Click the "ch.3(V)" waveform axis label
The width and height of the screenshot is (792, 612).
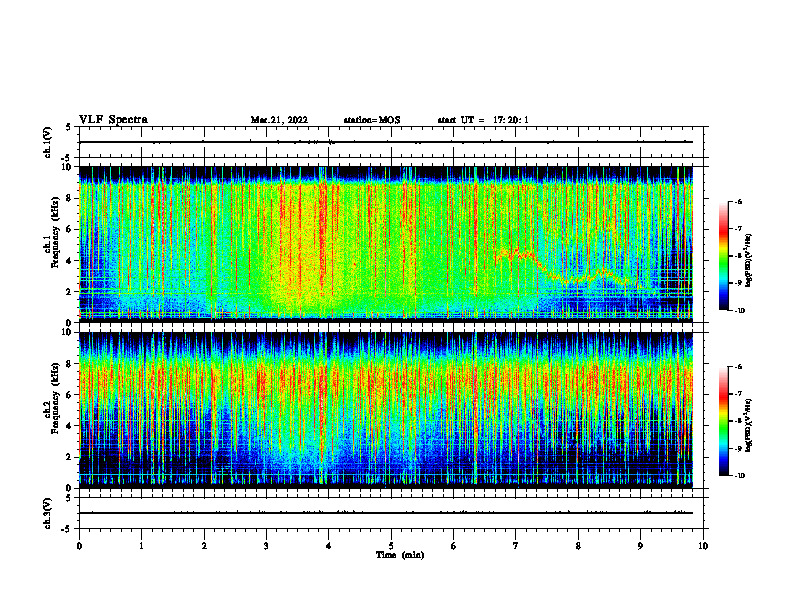(48, 513)
